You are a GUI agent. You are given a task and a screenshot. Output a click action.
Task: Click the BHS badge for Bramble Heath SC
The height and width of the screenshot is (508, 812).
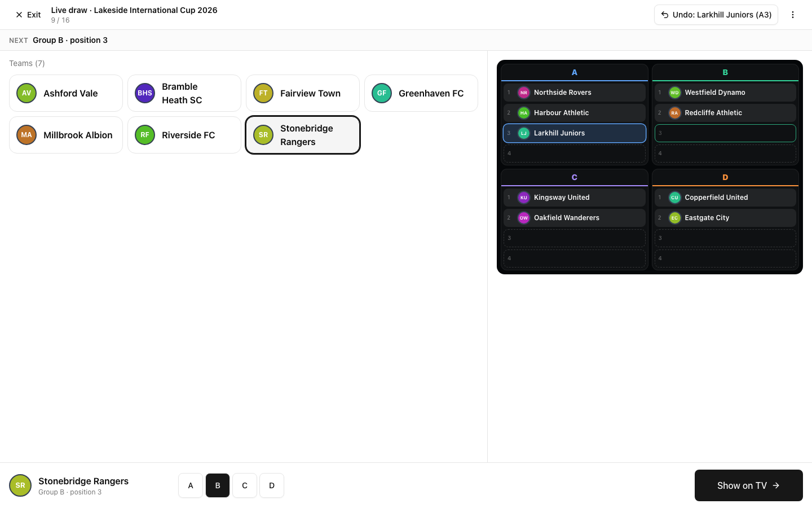click(145, 93)
